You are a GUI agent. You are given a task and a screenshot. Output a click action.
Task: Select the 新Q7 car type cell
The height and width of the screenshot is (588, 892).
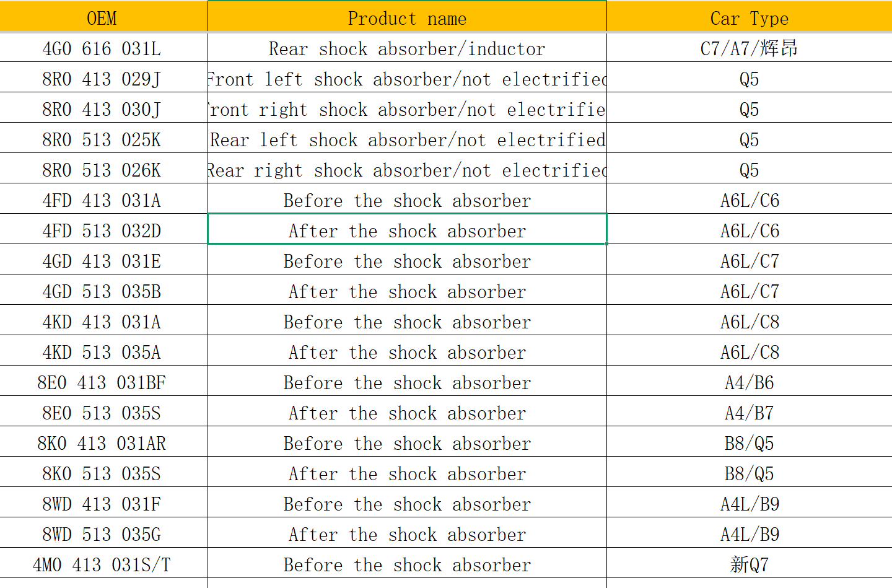pyautogui.click(x=749, y=564)
